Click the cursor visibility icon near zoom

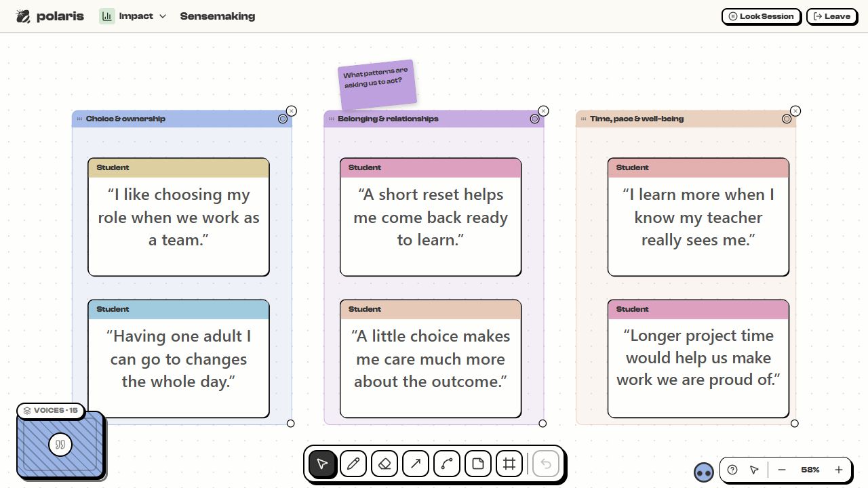754,470
